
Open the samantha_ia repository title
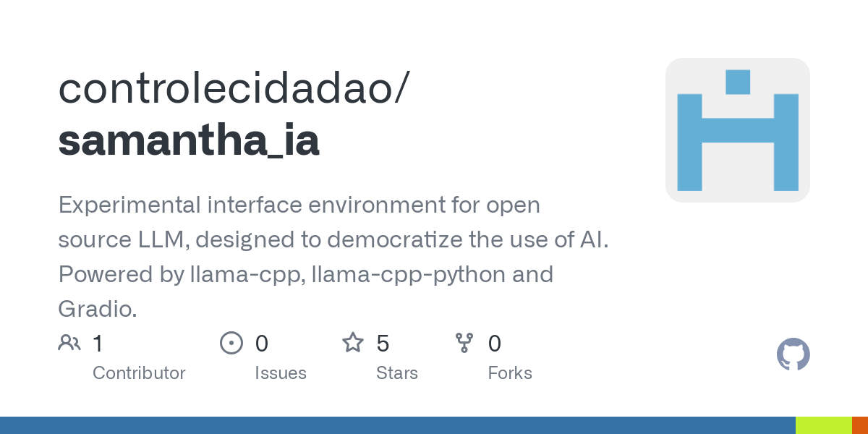pyautogui.click(x=189, y=141)
